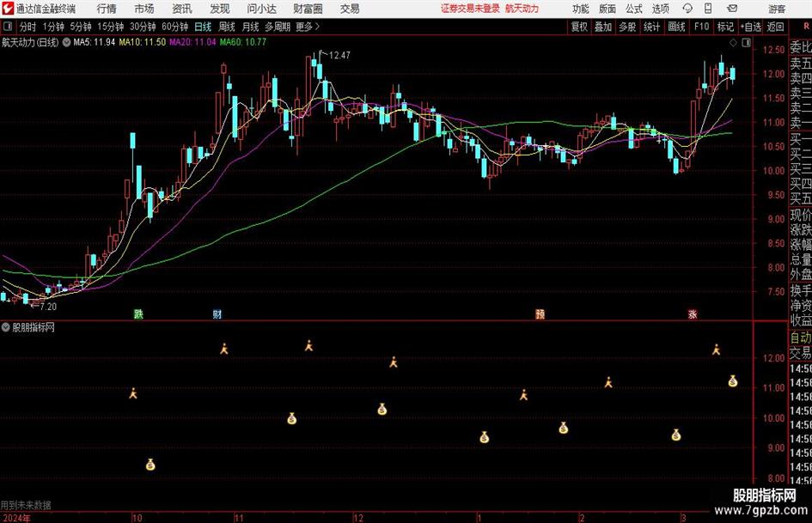The image size is (812, 523).
Task: Click the red 航天动力 stock name link
Action: 522,9
